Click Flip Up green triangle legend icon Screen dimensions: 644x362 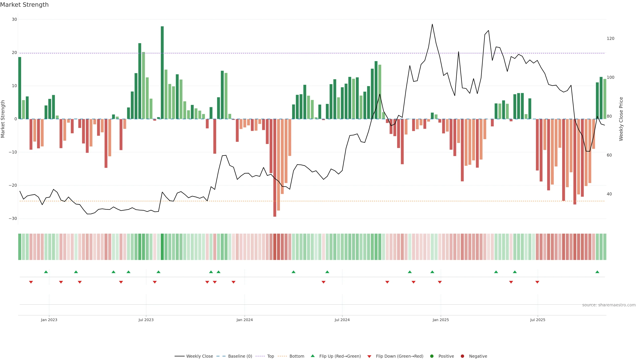[x=312, y=356]
